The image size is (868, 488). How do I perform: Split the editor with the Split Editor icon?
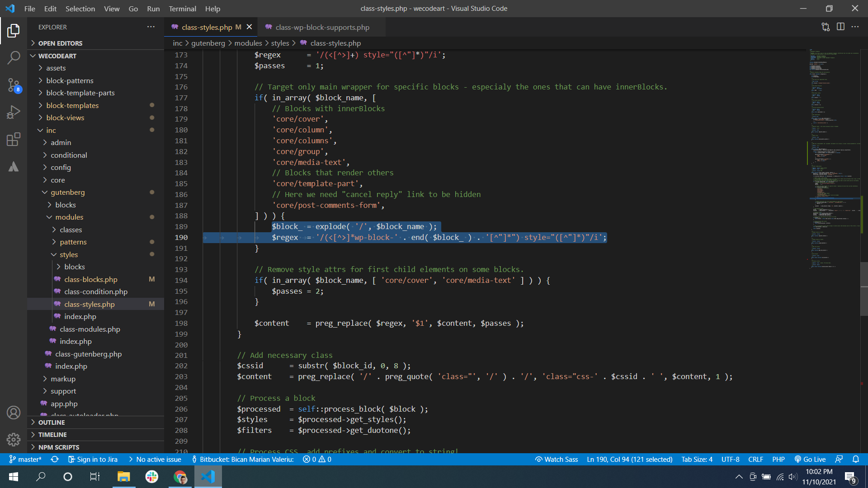(x=841, y=27)
